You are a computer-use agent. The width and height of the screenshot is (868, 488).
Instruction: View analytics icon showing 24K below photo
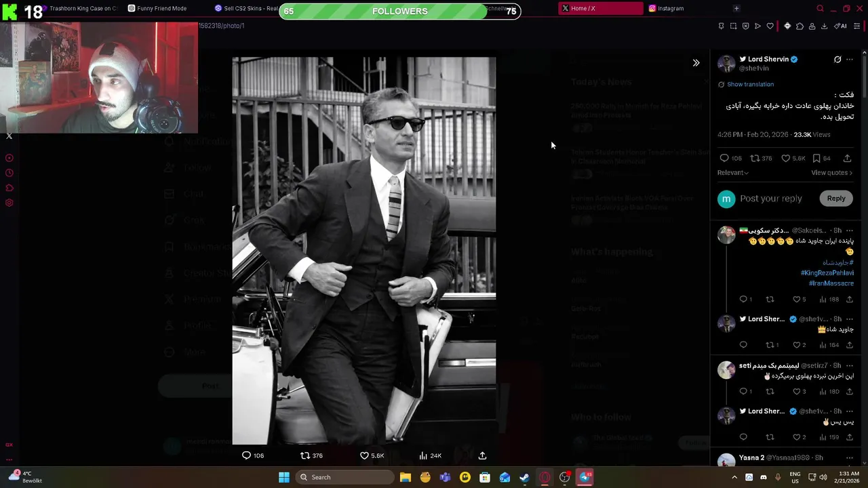coord(423,455)
